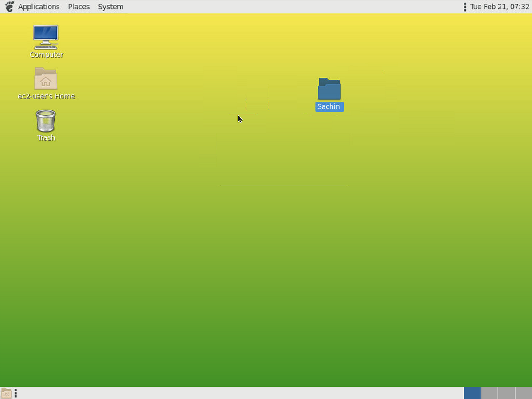Click the ec2-user's Home label text
The image size is (532, 399).
click(46, 96)
